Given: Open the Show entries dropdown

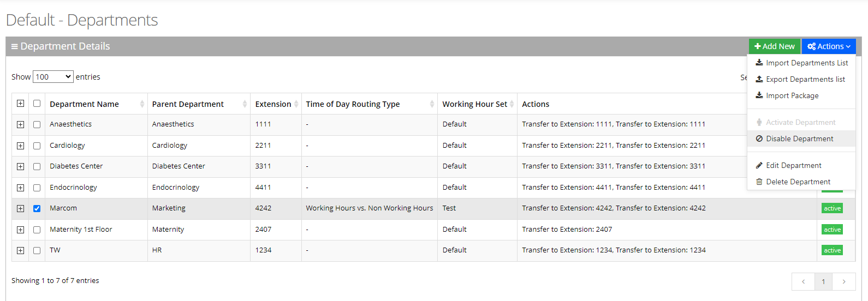Looking at the screenshot, I should [x=53, y=77].
